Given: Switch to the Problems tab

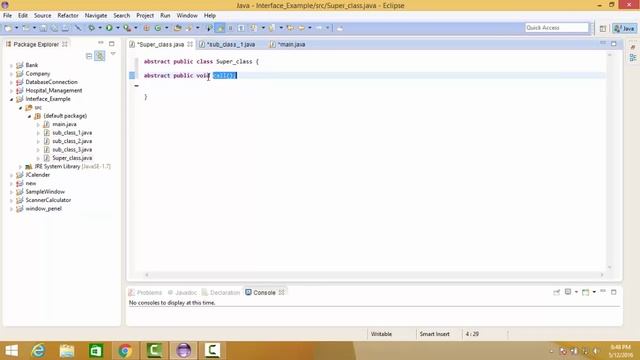Looking at the screenshot, I should pyautogui.click(x=145, y=293).
